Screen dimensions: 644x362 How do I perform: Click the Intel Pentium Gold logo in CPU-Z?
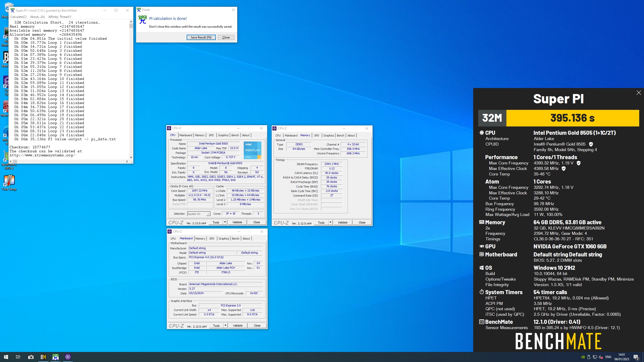coord(252,150)
